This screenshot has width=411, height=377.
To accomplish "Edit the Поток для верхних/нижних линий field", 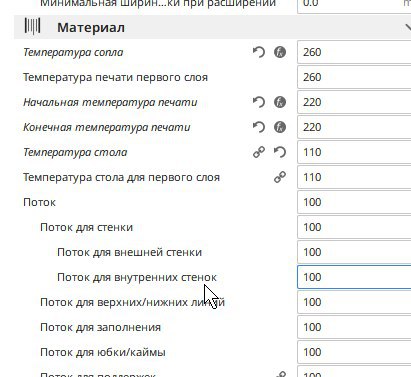I will (x=354, y=302).
